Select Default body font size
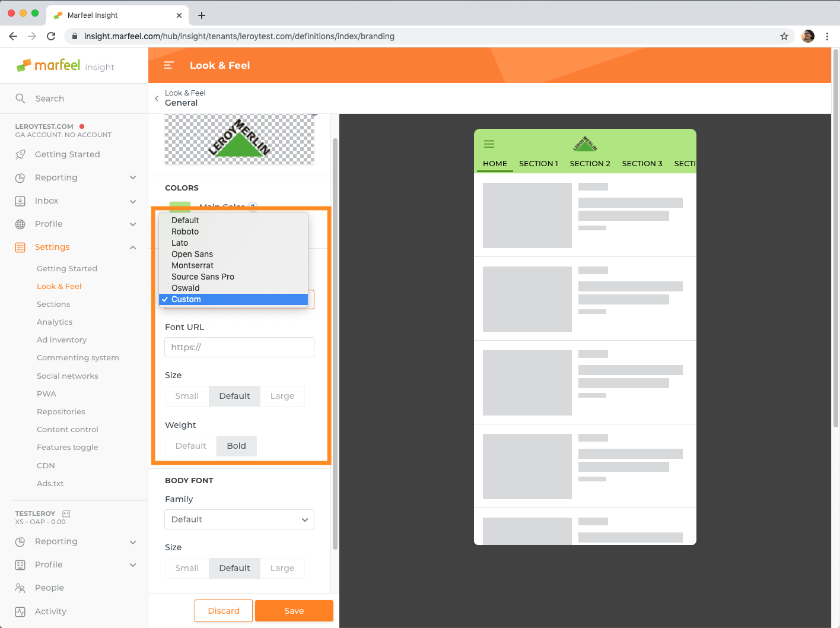Screen dimensions: 840x628 (234, 568)
